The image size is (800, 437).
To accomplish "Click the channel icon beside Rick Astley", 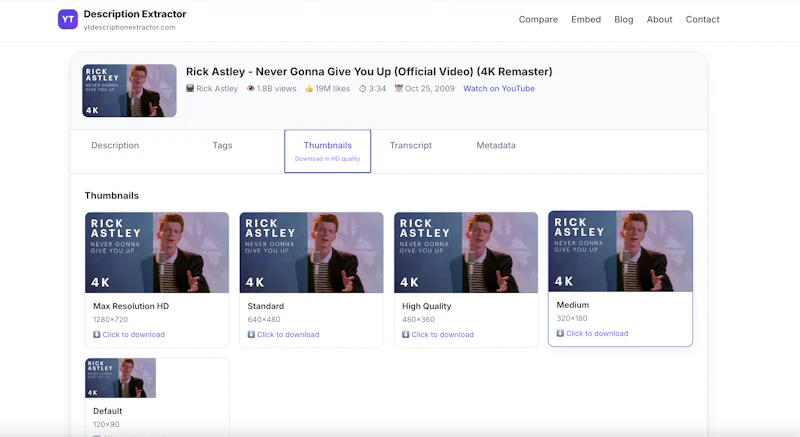I will click(190, 88).
